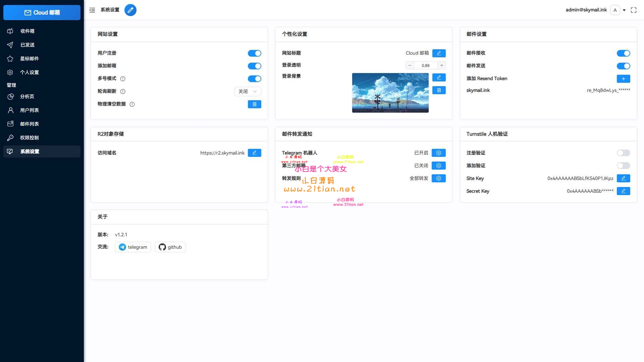
Task: Open the polling refresh dropdown
Action: [x=248, y=92]
